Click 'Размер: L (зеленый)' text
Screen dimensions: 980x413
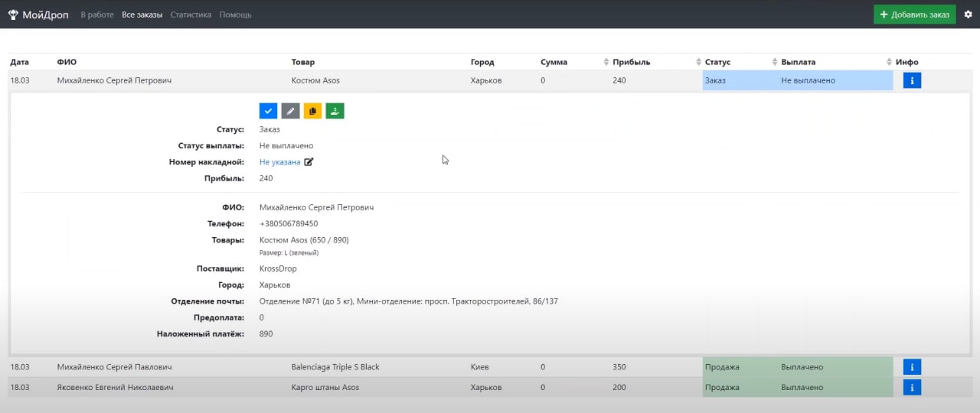(x=289, y=252)
